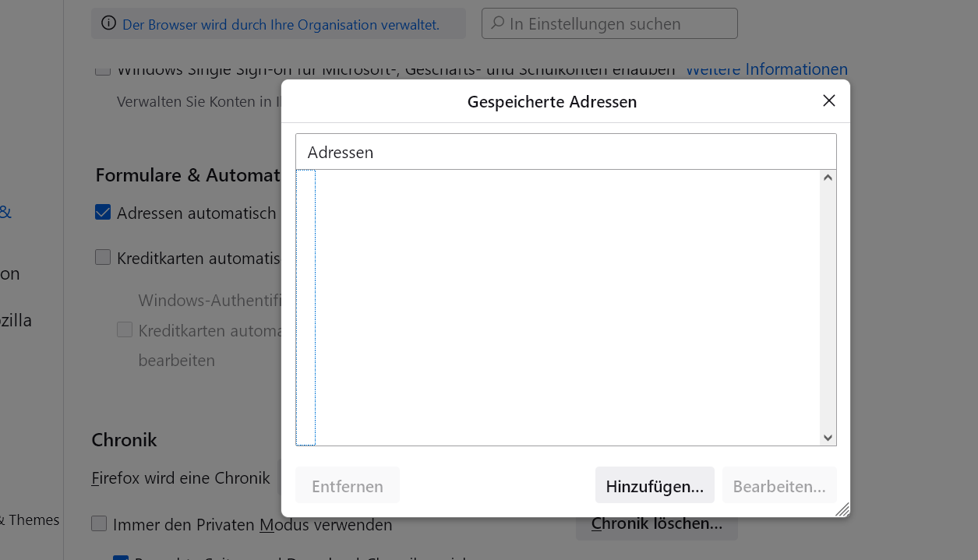Open the Weitere Informationen link
Viewport: 978px width, 560px height.
(766, 69)
